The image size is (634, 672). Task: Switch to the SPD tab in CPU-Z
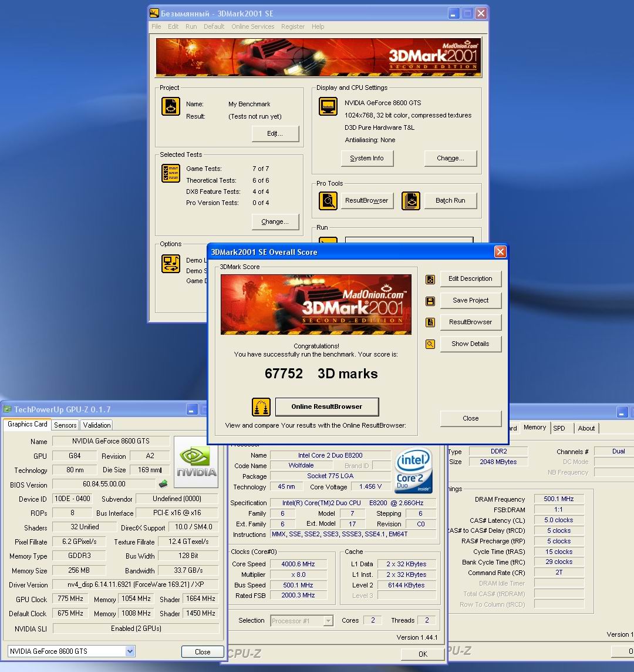pyautogui.click(x=559, y=428)
